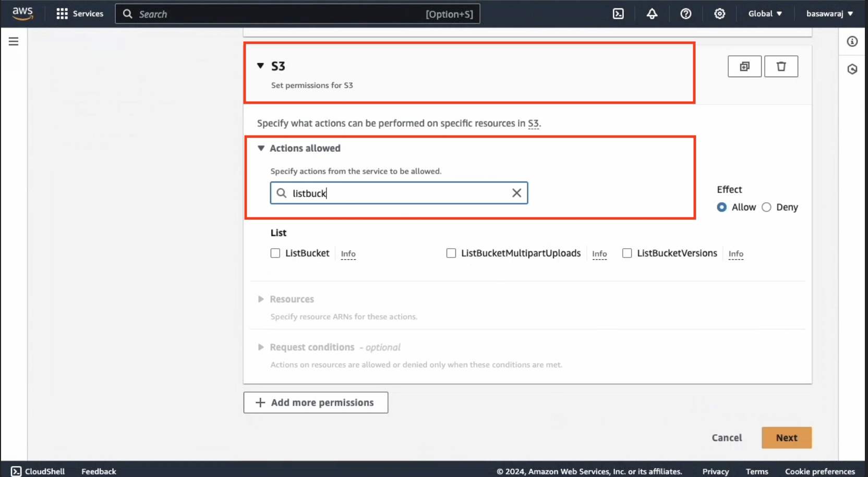Click into the actions filter field
Image resolution: width=868 pixels, height=477 pixels.
pyautogui.click(x=399, y=193)
